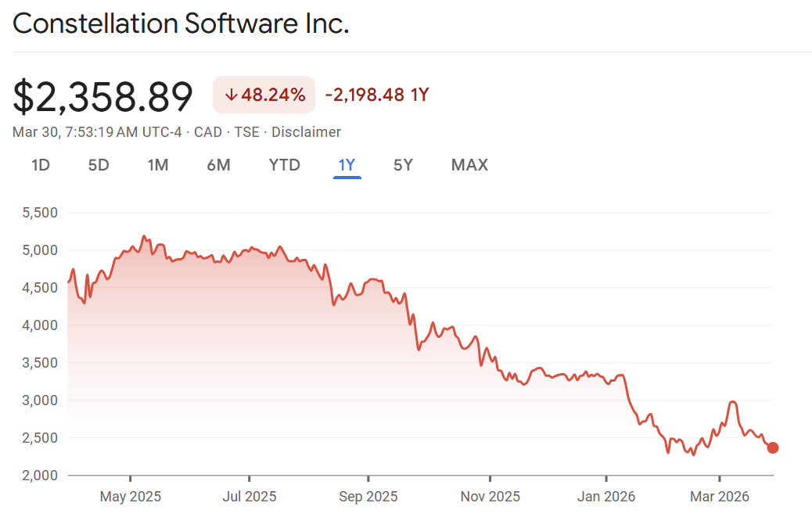Click the $2,358.89 price value
This screenshot has width=812, height=517.
pos(102,97)
